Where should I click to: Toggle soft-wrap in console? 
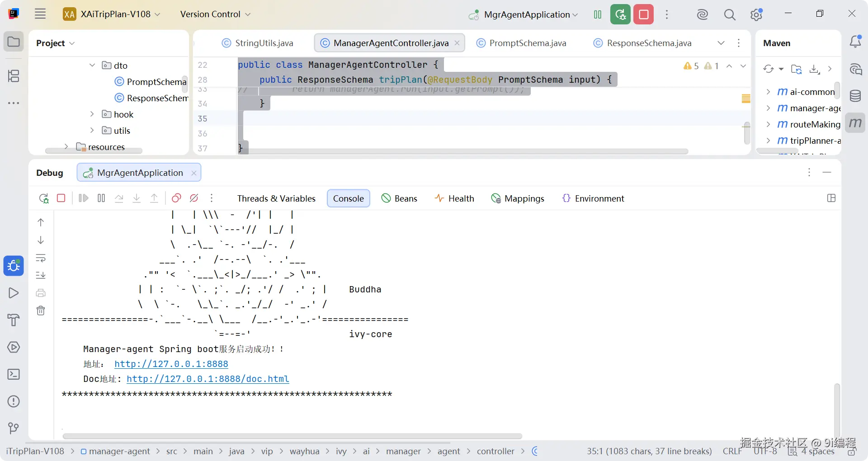point(41,258)
